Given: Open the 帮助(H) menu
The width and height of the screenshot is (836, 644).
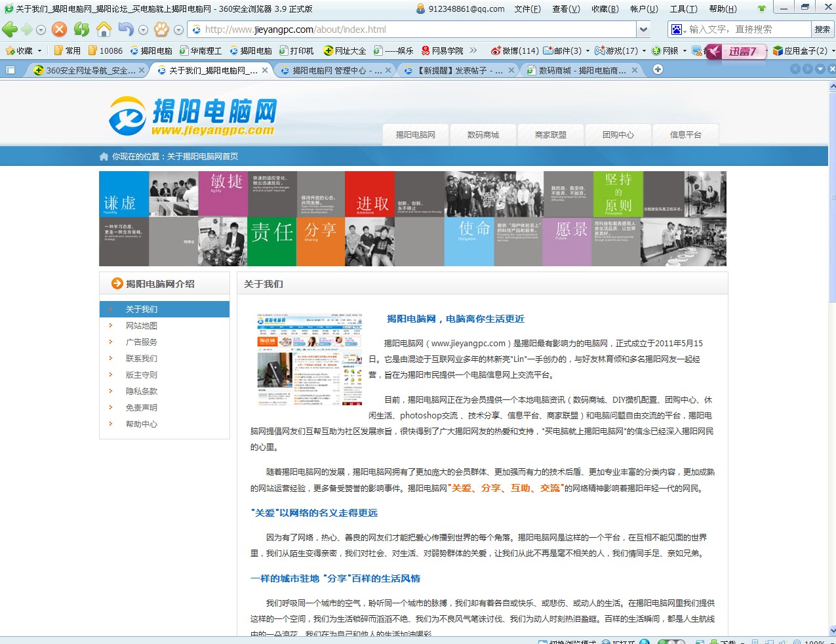Looking at the screenshot, I should (x=723, y=9).
